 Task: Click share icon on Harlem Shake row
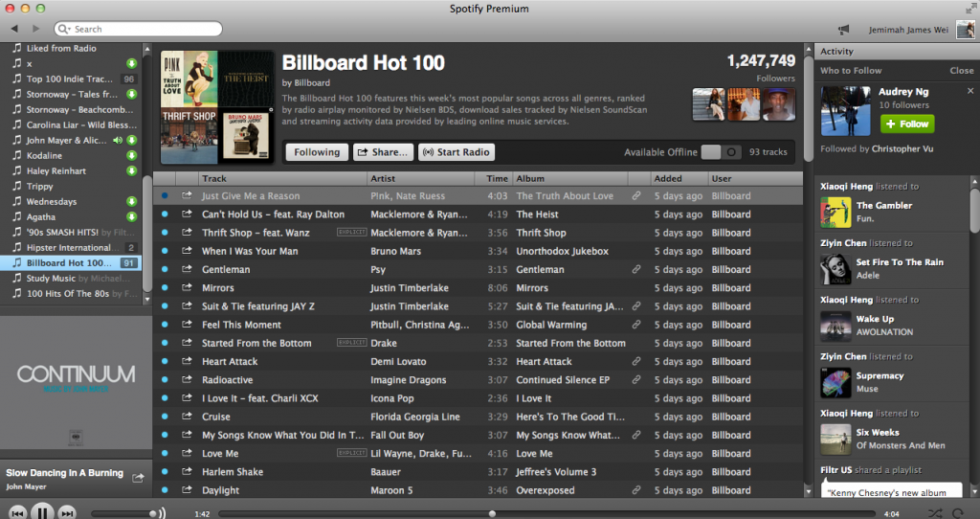tap(187, 472)
